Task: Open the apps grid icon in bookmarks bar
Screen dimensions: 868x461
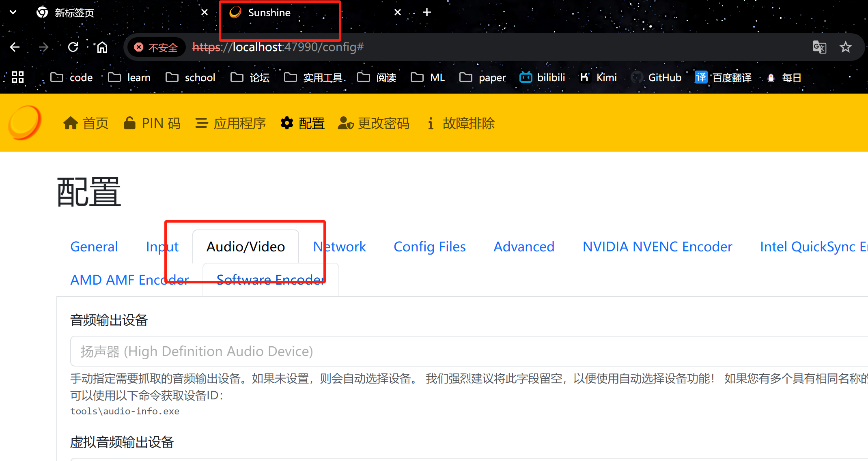Action: [18, 77]
